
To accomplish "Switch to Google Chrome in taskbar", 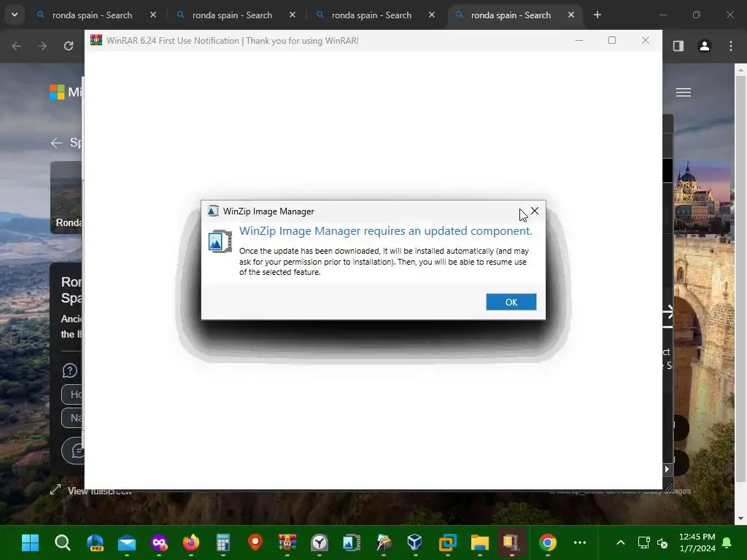I will 547,542.
